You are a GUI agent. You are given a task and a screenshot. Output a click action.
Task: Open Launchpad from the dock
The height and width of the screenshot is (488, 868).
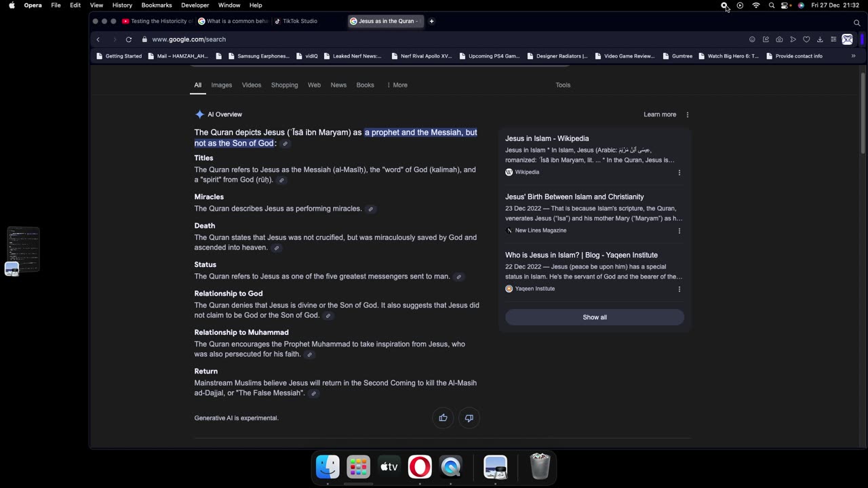coord(358,467)
